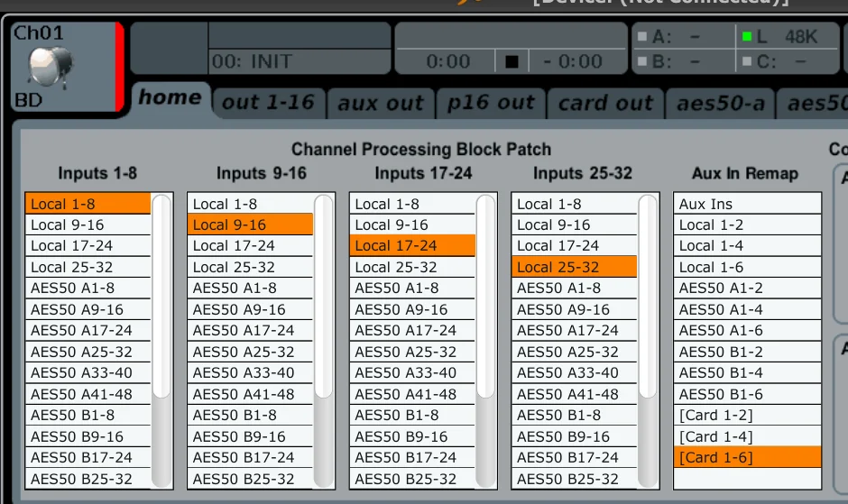Image resolution: width=848 pixels, height=504 pixels.
Task: Select highlighted Local 25-32 in Inputs 25-32
Action: point(575,267)
